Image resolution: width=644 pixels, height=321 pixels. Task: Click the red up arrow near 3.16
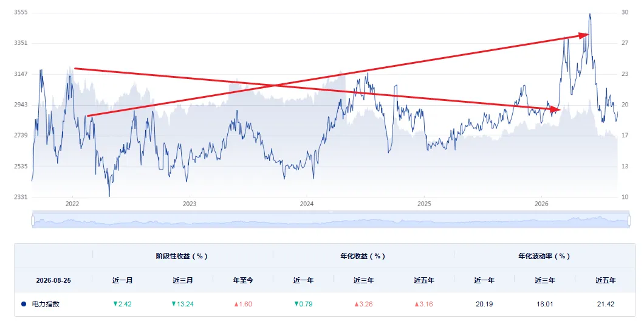coord(417,304)
